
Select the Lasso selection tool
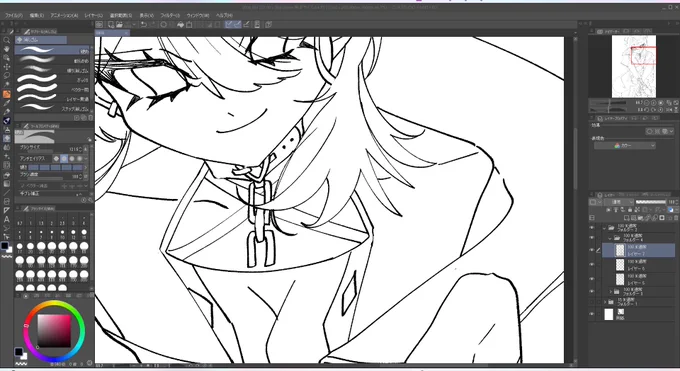point(7,76)
